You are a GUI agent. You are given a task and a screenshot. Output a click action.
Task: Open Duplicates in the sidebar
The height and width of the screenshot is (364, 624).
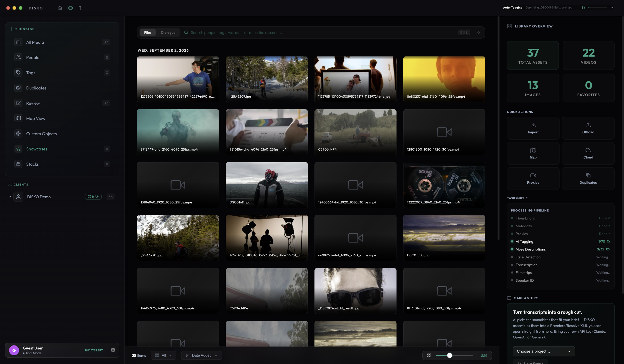(62, 88)
